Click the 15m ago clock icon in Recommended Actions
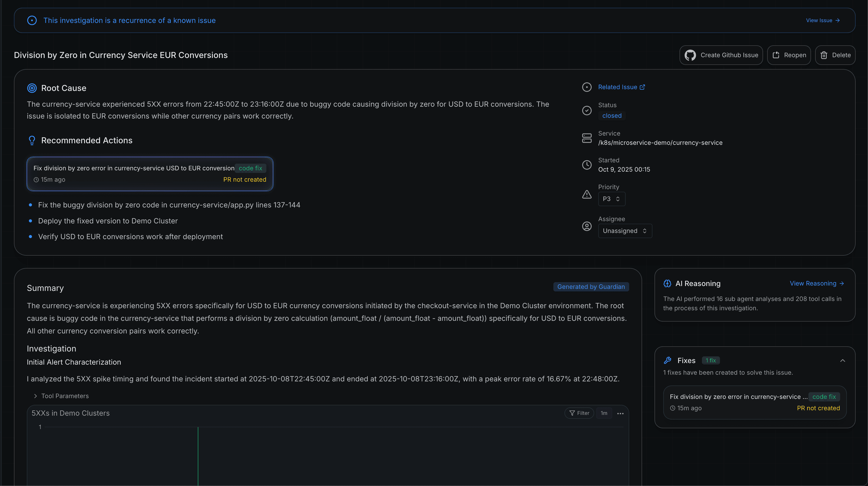 click(x=36, y=180)
